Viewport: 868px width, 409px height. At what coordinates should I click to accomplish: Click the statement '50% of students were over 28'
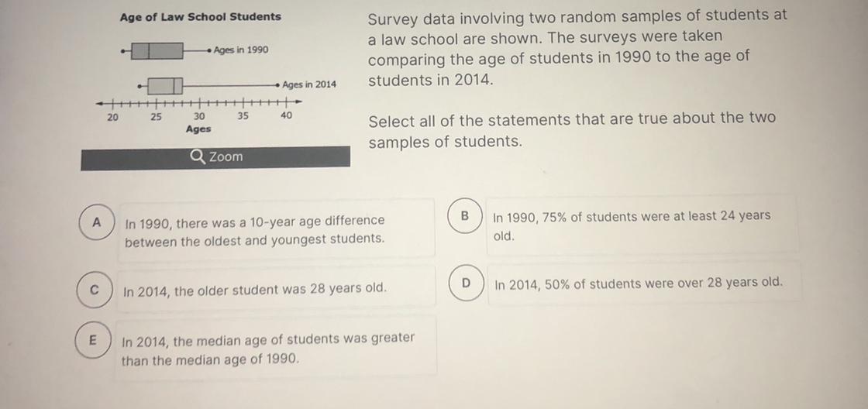pyautogui.click(x=639, y=283)
